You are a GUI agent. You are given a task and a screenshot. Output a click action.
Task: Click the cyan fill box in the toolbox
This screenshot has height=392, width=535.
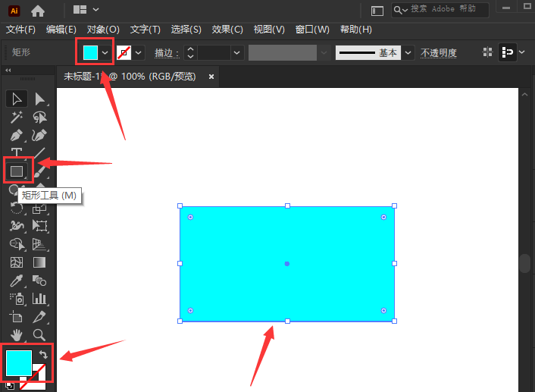coord(19,363)
